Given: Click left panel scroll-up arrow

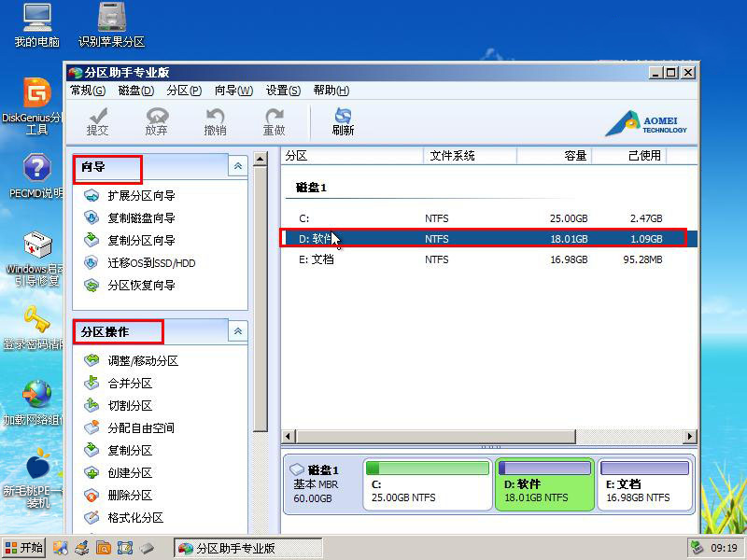Looking at the screenshot, I should point(261,159).
